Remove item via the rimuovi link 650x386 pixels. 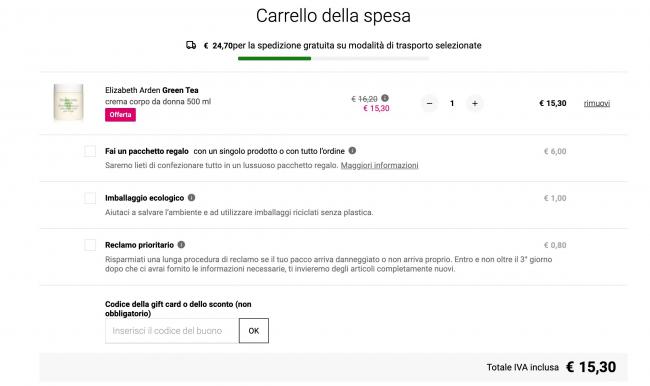click(x=597, y=103)
